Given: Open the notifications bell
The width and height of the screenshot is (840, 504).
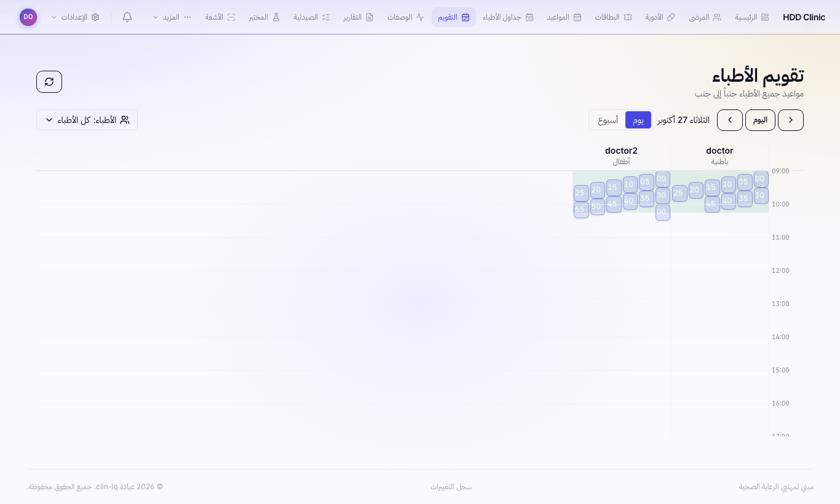Looking at the screenshot, I should click(x=127, y=17).
